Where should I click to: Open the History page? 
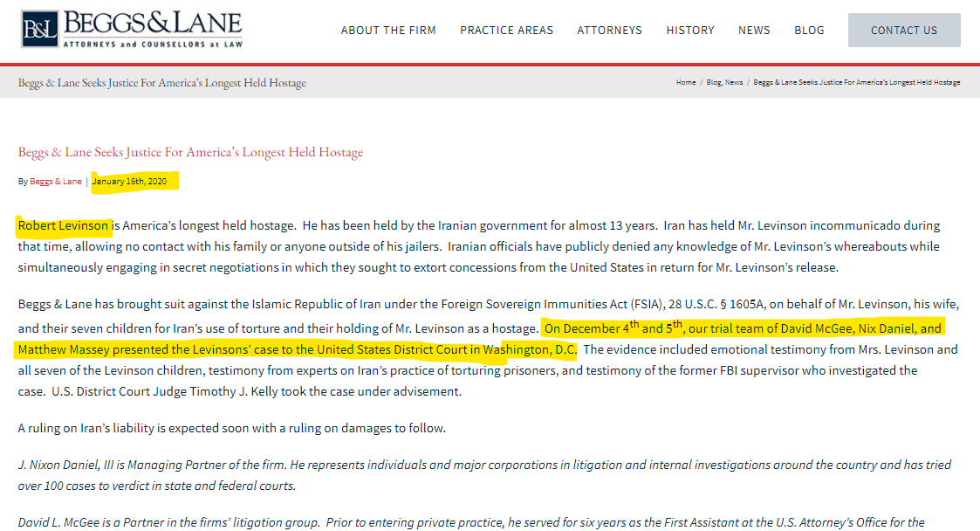[690, 30]
